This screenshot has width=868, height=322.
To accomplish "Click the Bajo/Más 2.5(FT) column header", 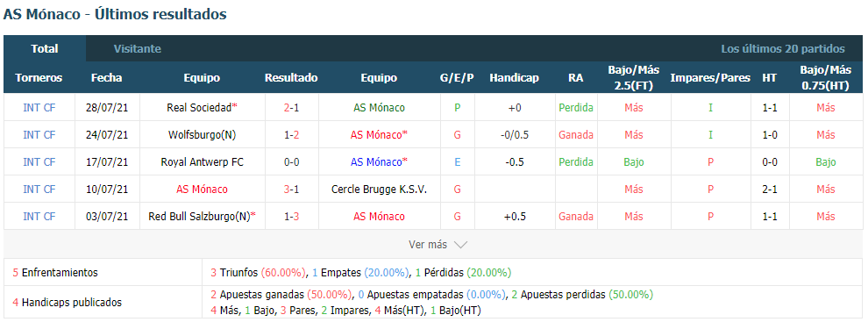I will 634,78.
